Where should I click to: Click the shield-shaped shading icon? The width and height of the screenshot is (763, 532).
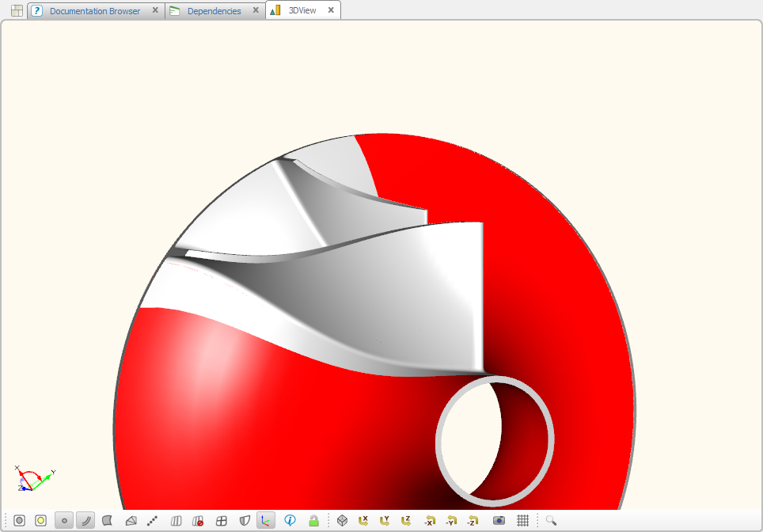tap(245, 520)
